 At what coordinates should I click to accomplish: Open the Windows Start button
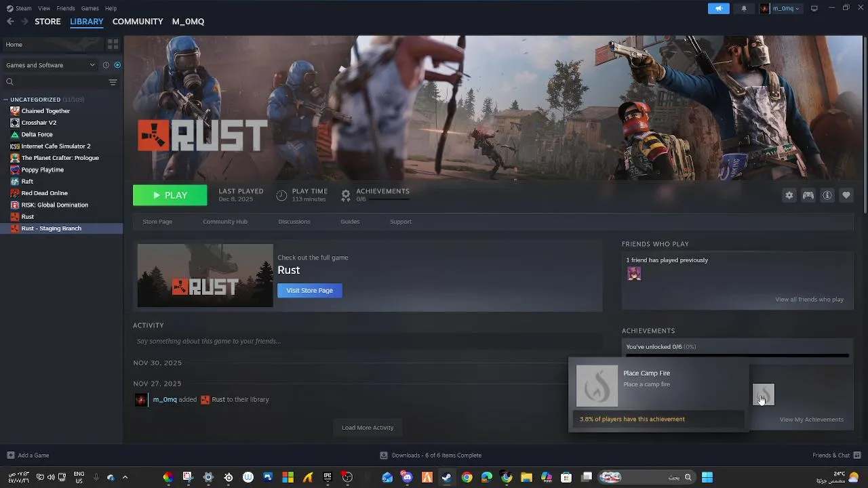707,477
